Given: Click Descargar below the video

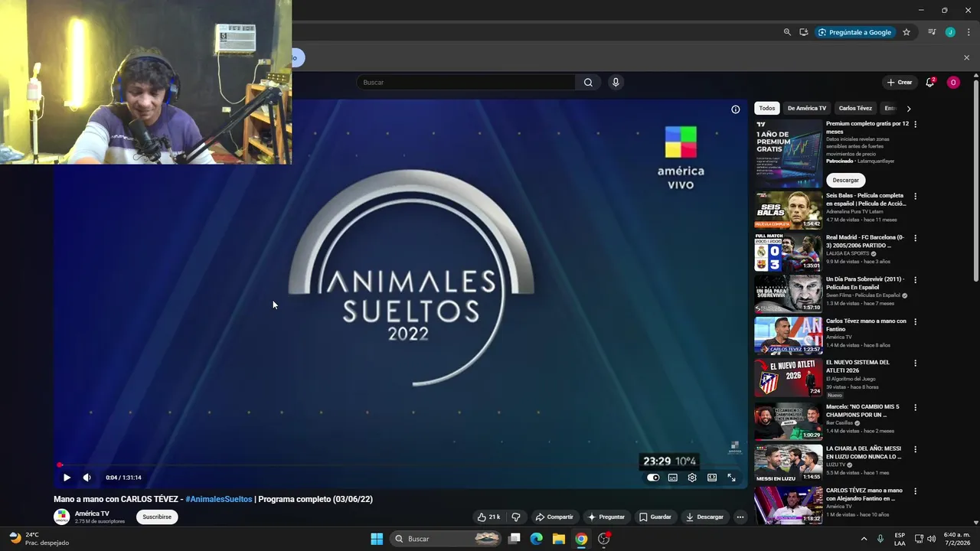Looking at the screenshot, I should (704, 517).
